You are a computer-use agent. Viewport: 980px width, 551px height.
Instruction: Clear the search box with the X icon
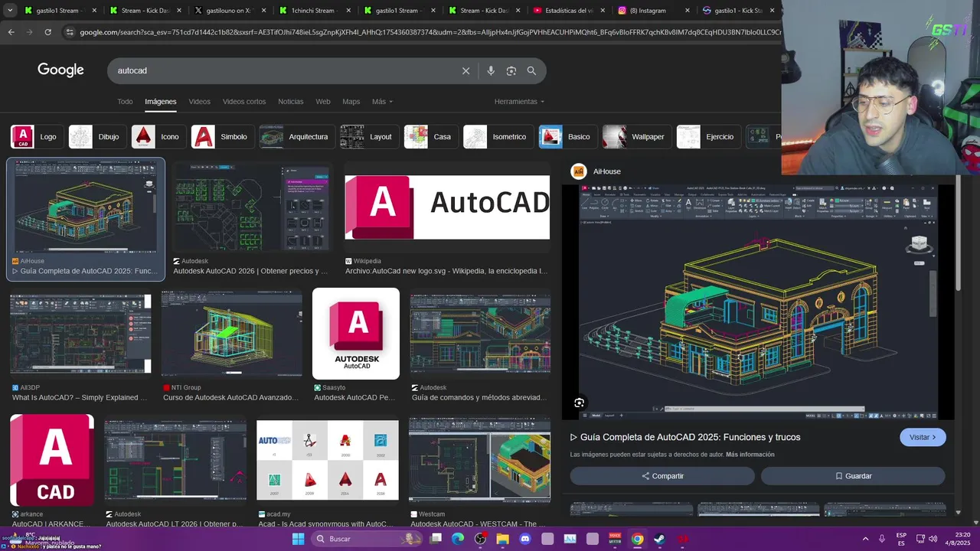click(x=465, y=70)
